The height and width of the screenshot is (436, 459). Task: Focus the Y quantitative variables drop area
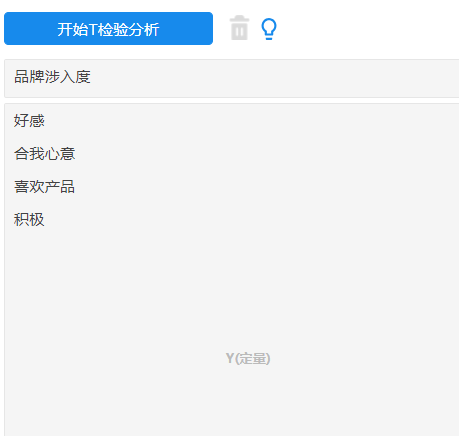[x=232, y=270]
